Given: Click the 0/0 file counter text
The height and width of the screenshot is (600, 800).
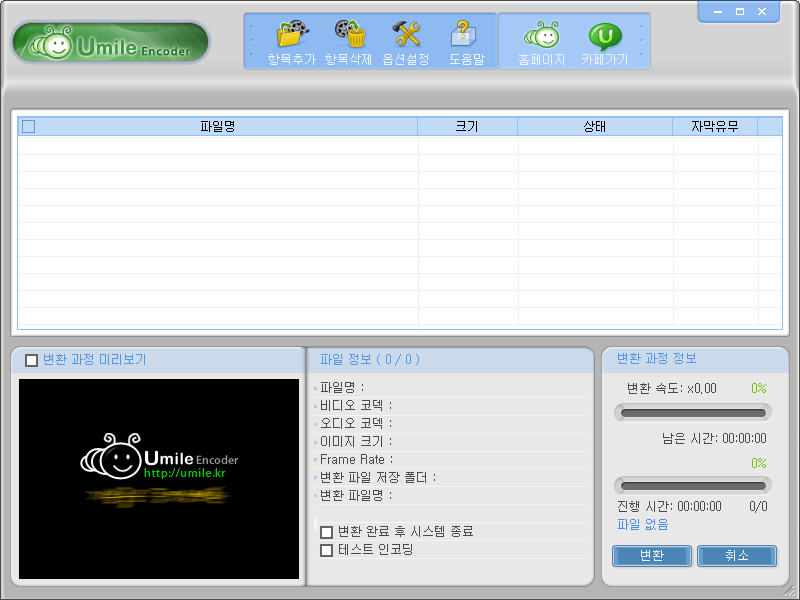Looking at the screenshot, I should tap(758, 506).
